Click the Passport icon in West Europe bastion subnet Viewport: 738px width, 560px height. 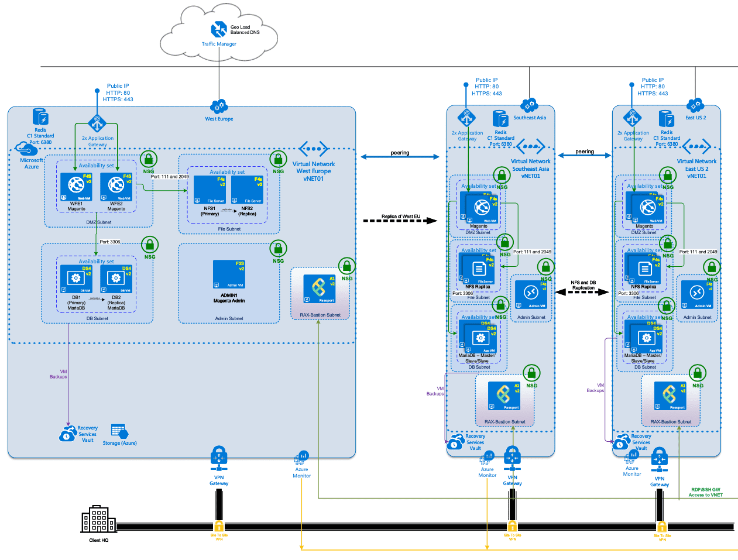pos(320,289)
